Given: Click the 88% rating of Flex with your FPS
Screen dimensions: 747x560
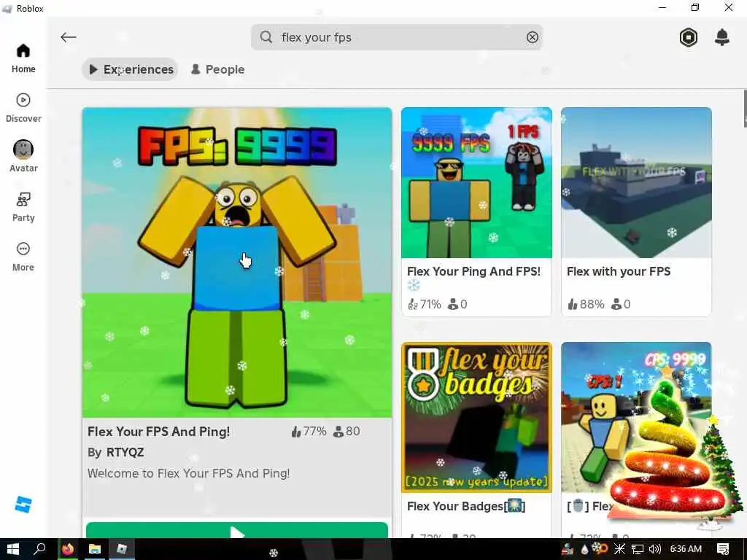Looking at the screenshot, I should [x=586, y=304].
